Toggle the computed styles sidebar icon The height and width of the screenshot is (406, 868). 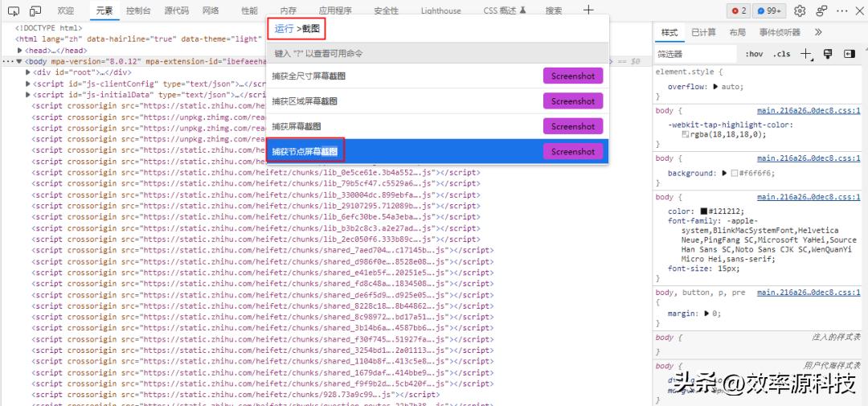(850, 54)
